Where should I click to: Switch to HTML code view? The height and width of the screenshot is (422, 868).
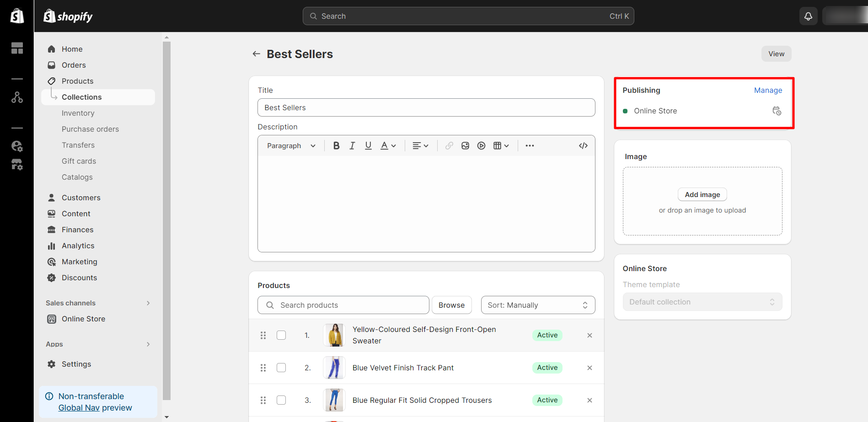tap(583, 145)
